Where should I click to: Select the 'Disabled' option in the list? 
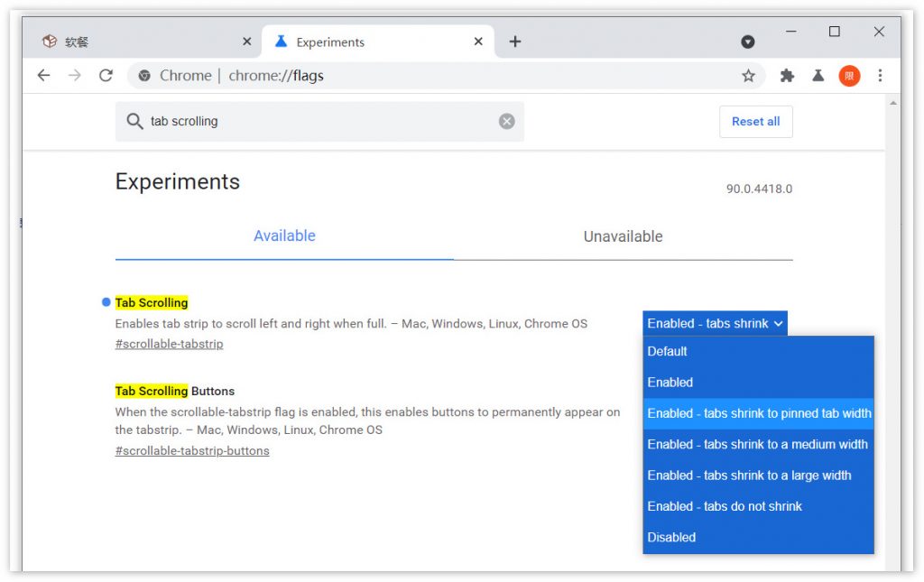click(x=671, y=537)
